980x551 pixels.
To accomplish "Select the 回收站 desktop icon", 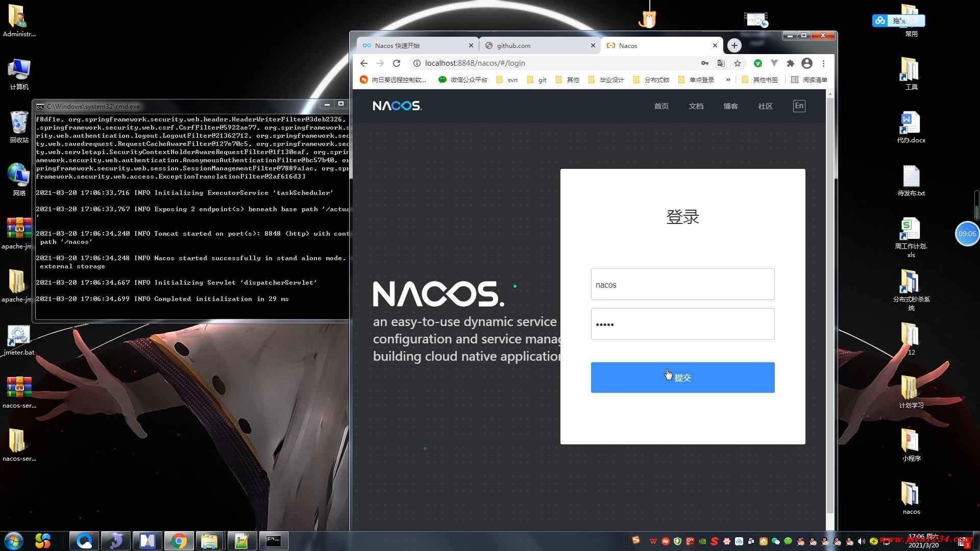I will point(19,127).
